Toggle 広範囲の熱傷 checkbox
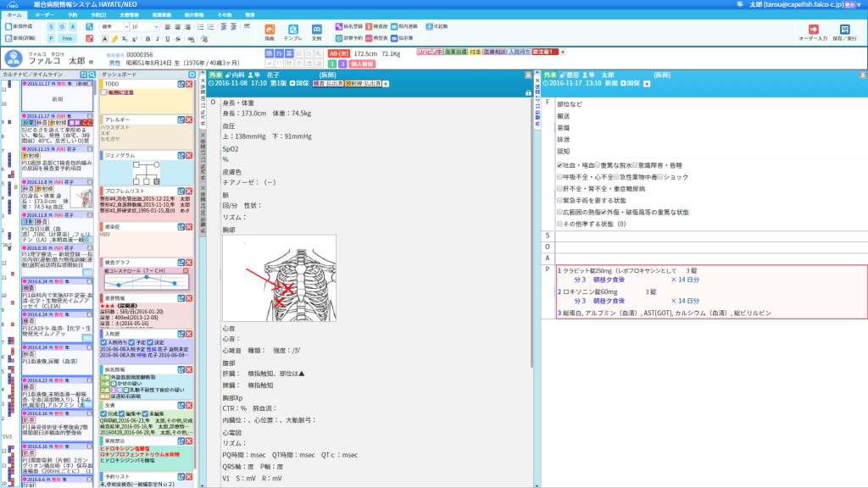868x488 pixels. 559,212
